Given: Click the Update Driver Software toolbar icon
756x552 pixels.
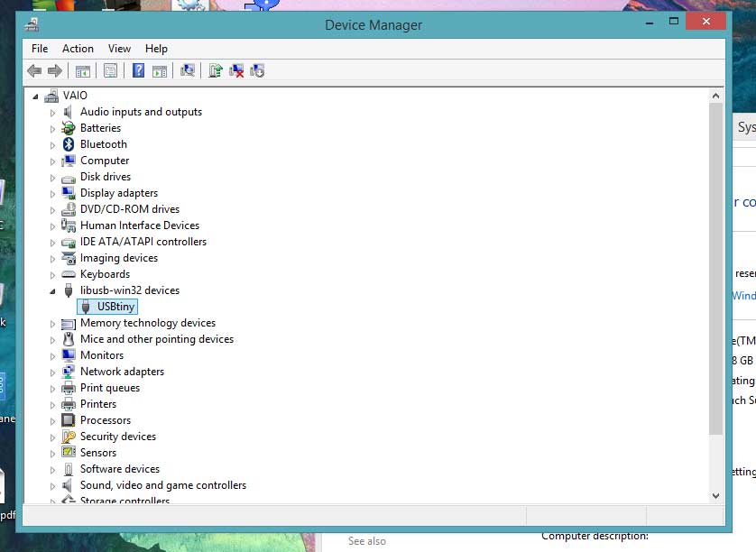Looking at the screenshot, I should click(x=215, y=71).
